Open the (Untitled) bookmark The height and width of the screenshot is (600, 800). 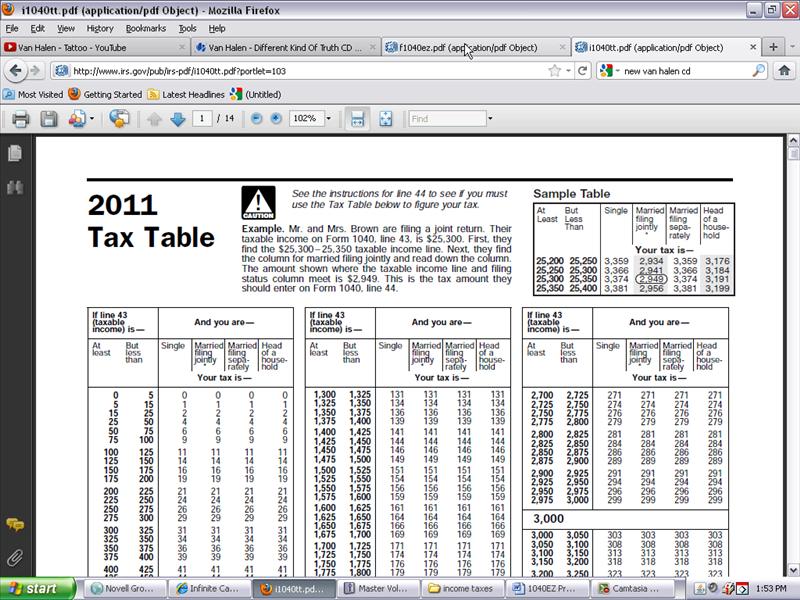click(256, 94)
